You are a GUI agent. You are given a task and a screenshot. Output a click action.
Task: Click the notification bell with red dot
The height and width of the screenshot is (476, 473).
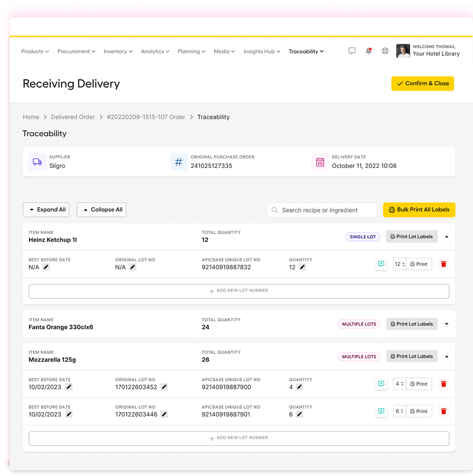click(x=369, y=51)
